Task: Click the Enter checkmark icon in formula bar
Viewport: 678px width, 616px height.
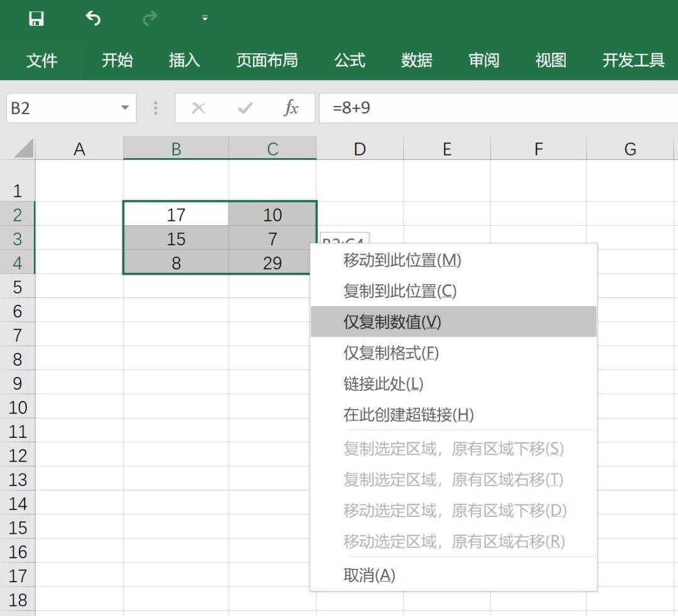Action: 245,108
